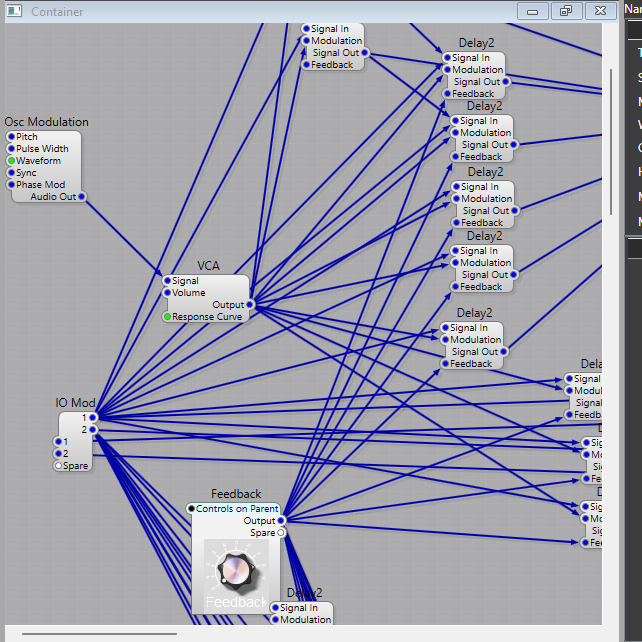Click the Container window icon in title bar
The image size is (642, 642).
pos(14,11)
